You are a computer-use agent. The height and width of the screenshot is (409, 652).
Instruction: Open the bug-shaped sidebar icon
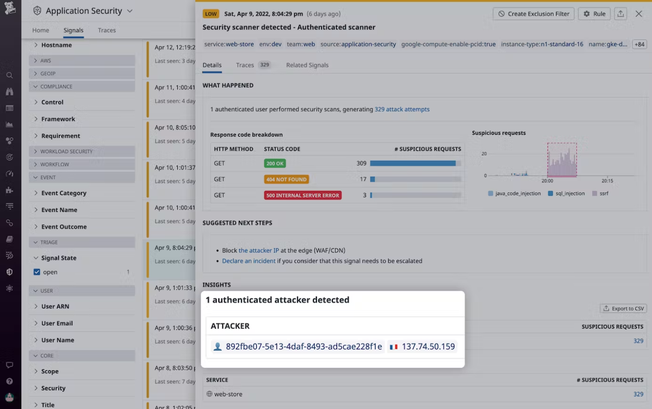[x=9, y=288]
